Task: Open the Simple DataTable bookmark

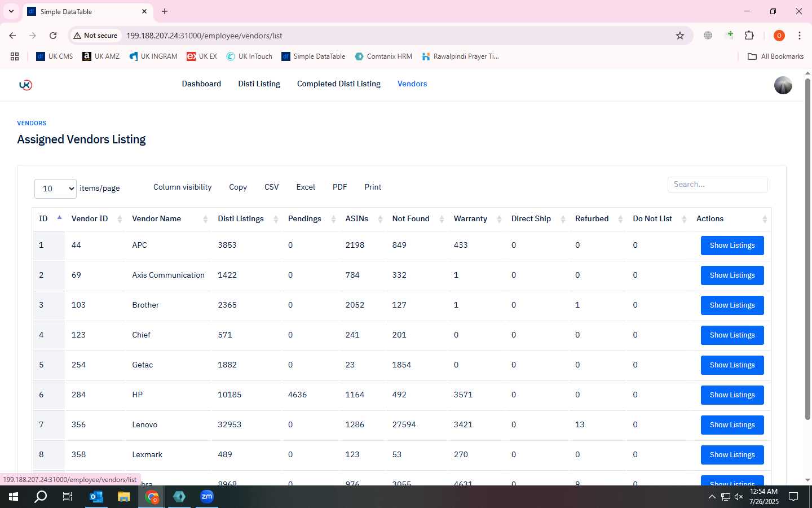Action: click(x=314, y=56)
